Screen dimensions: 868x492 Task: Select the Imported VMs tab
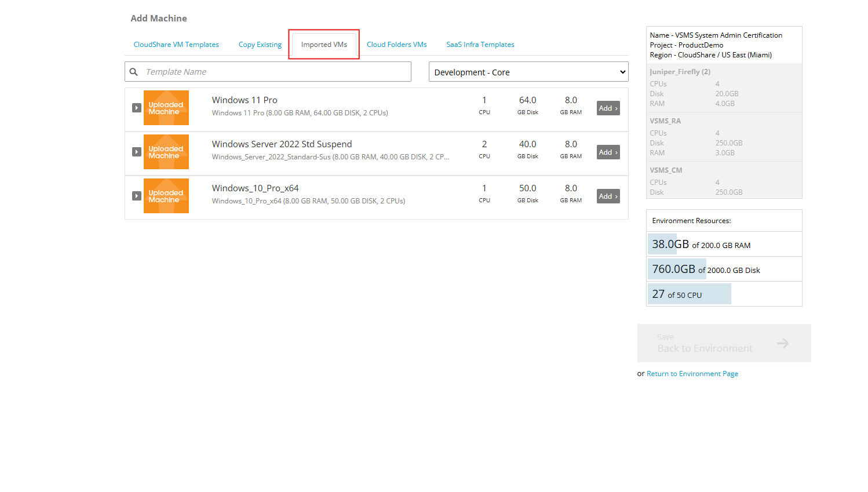[x=324, y=44]
